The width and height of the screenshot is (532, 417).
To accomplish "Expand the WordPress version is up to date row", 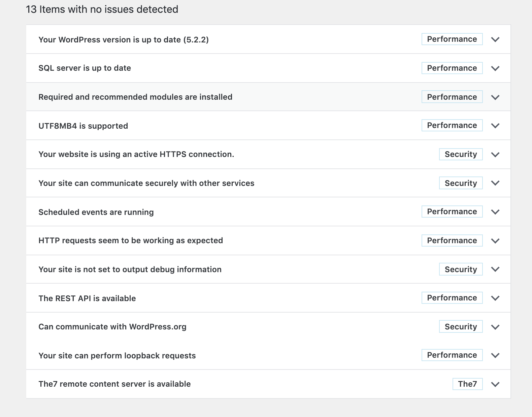I will 495,39.
